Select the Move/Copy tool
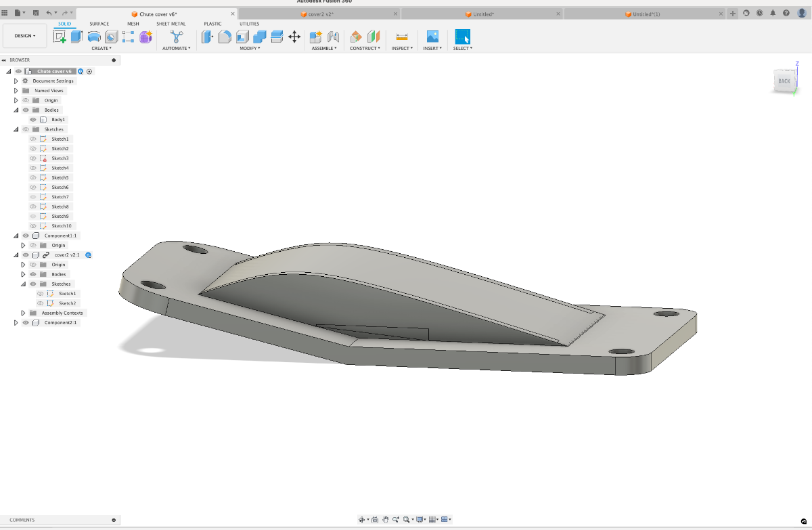Viewport: 812px width, 530px height. pos(294,37)
